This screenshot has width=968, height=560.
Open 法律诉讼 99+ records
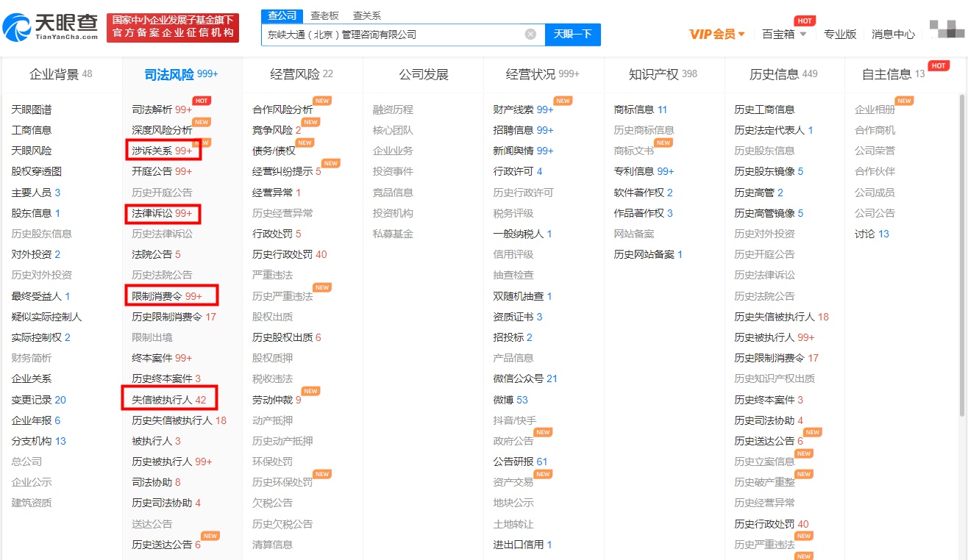(162, 213)
